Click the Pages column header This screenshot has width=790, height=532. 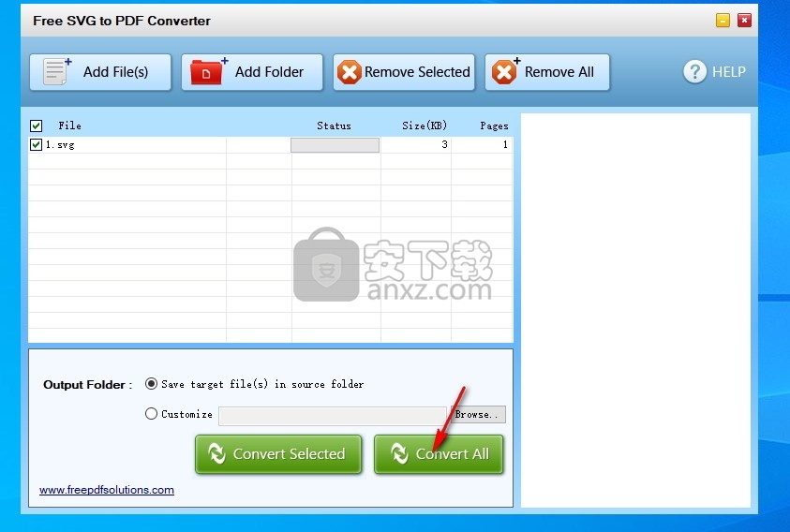click(494, 126)
